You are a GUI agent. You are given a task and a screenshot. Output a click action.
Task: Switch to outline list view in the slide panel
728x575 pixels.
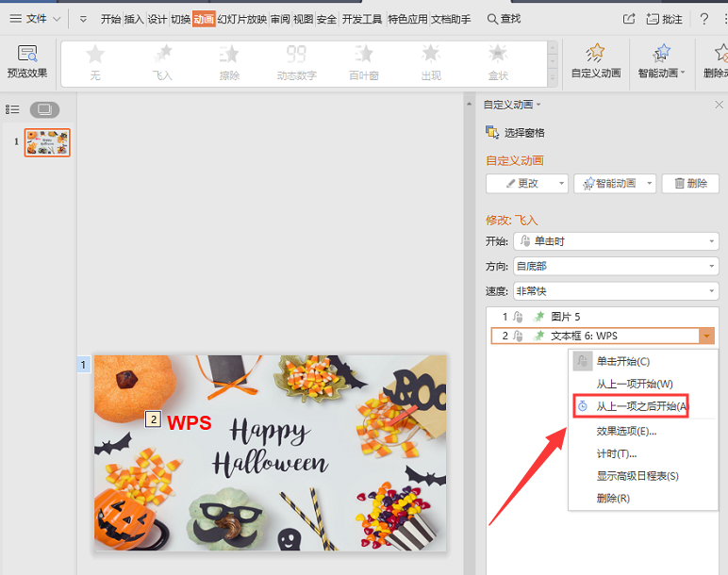(13, 109)
